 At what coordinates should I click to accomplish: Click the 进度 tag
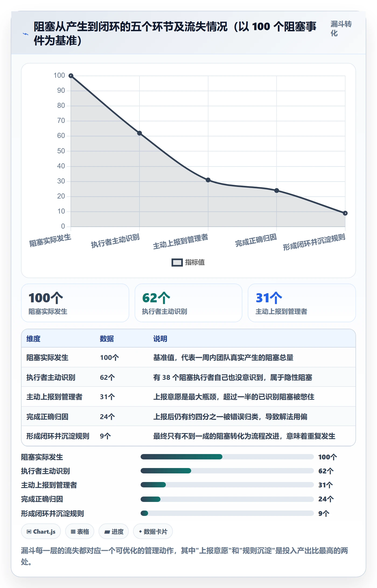click(x=114, y=532)
